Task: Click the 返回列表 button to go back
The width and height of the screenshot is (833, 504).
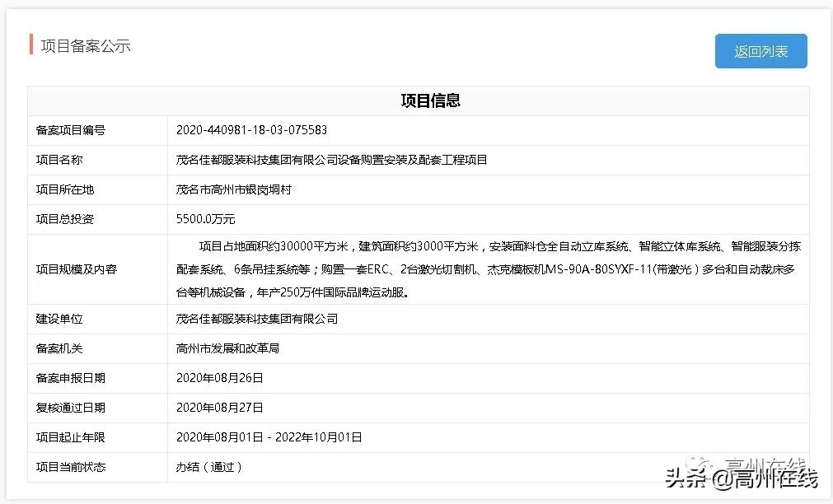Action: (x=760, y=50)
